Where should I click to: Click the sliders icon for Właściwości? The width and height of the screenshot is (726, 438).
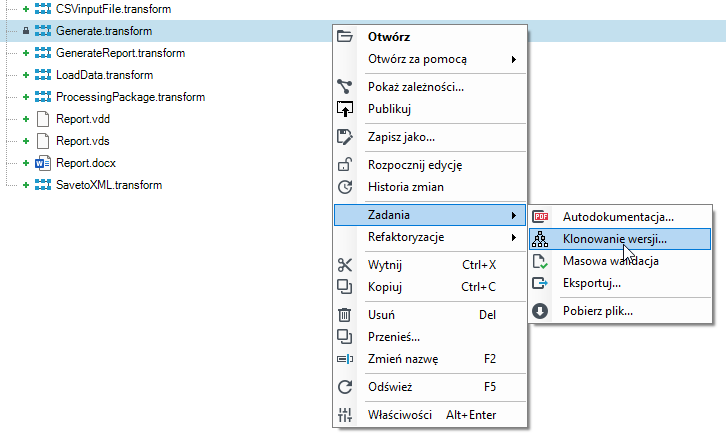click(345, 414)
